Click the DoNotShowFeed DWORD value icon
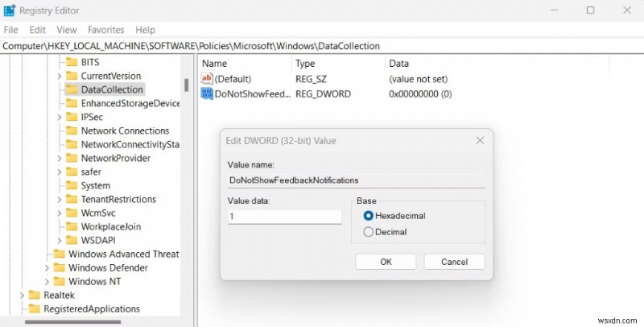The width and height of the screenshot is (644, 327). point(207,93)
